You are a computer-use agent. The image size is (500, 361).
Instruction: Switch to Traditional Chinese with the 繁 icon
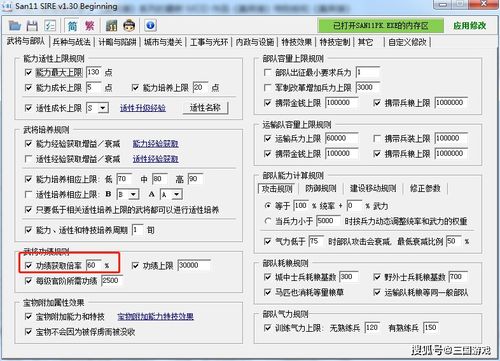(89, 26)
